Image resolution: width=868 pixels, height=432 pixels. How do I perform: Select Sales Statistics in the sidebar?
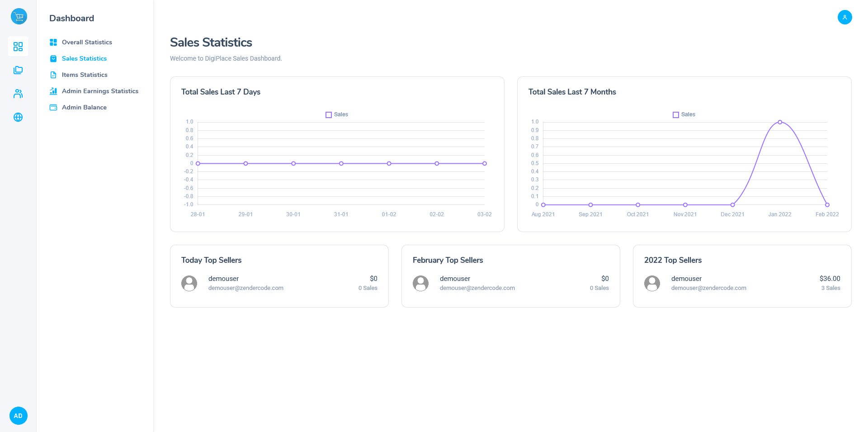pos(84,58)
